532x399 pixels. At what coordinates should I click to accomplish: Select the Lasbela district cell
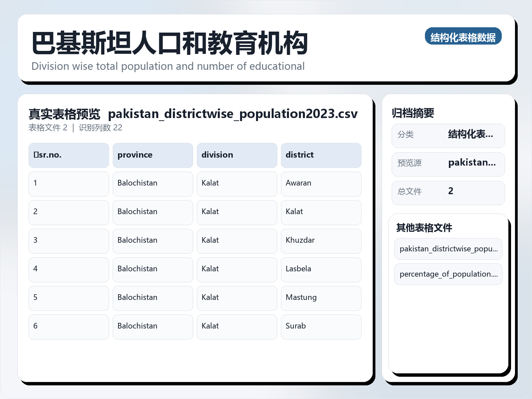pos(321,269)
